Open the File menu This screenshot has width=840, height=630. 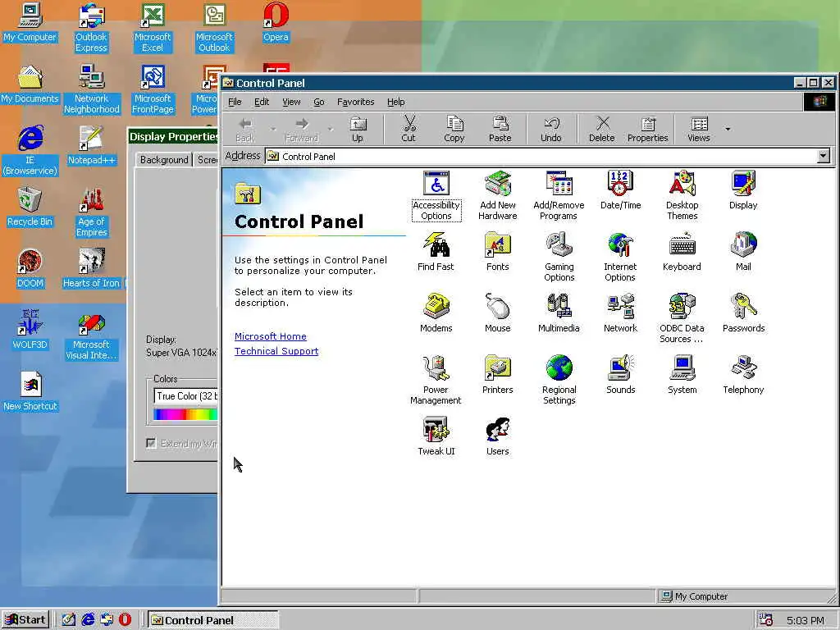[x=235, y=102]
